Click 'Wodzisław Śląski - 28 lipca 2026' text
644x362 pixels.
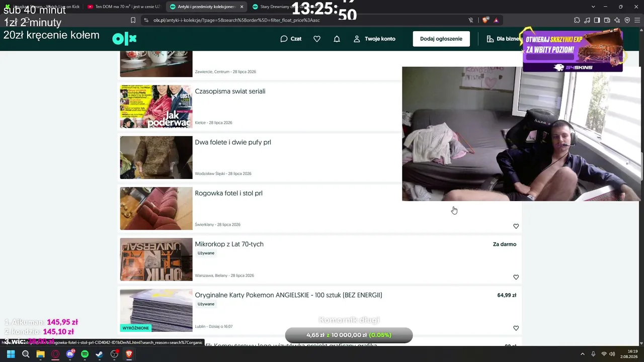tap(223, 173)
